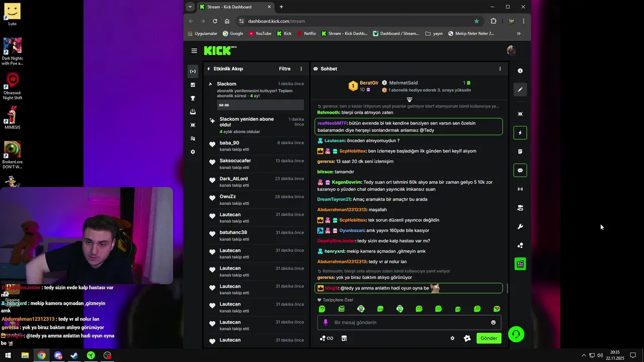644x362 pixels.
Task: Open Uygulamalar apps shortcut in bookmarks bar
Action: point(202,34)
